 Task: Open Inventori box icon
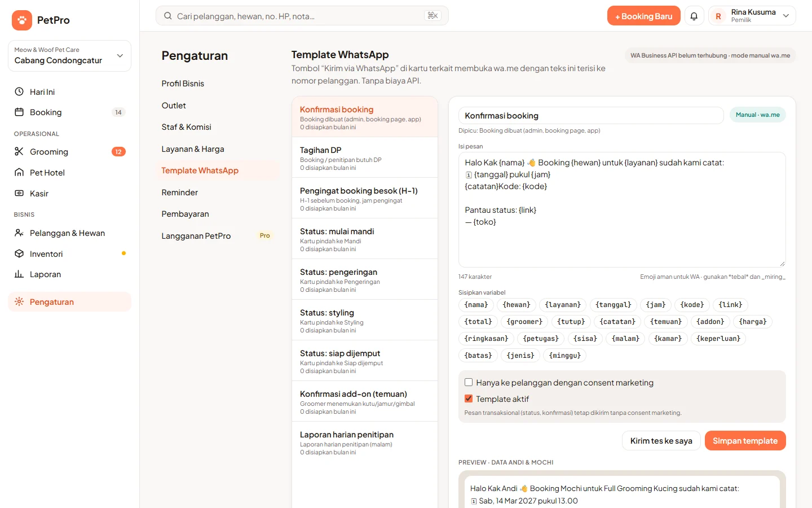click(x=19, y=253)
